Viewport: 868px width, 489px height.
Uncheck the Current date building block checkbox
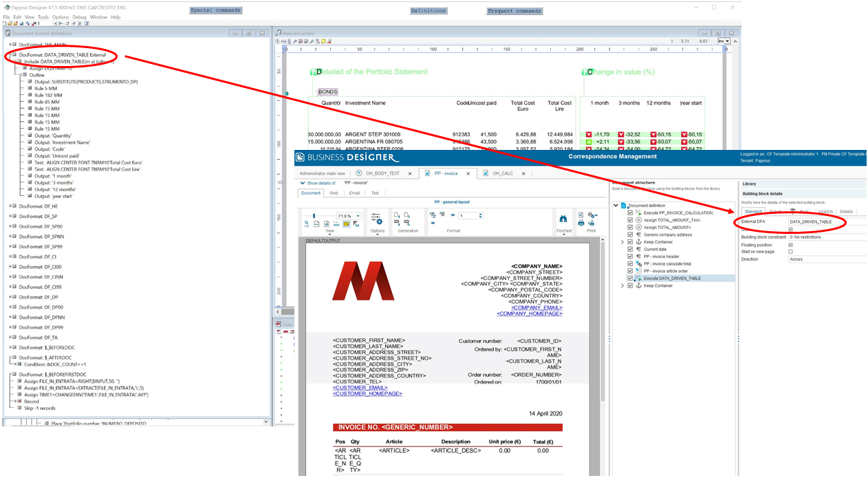[630, 249]
